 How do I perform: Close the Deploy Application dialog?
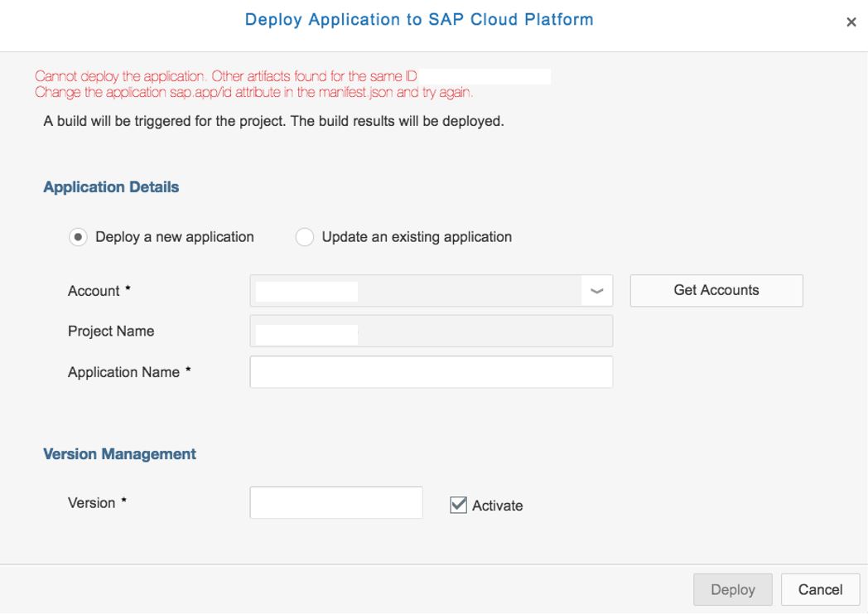[x=851, y=22]
